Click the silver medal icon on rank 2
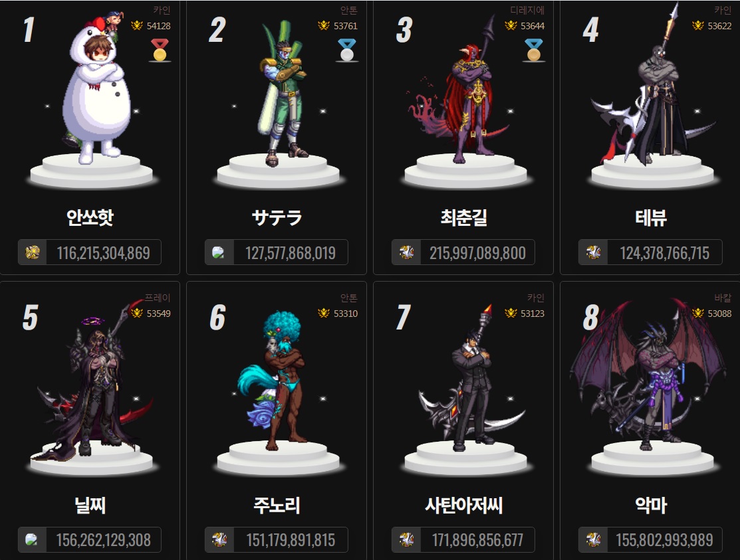740x560 pixels. (x=347, y=50)
